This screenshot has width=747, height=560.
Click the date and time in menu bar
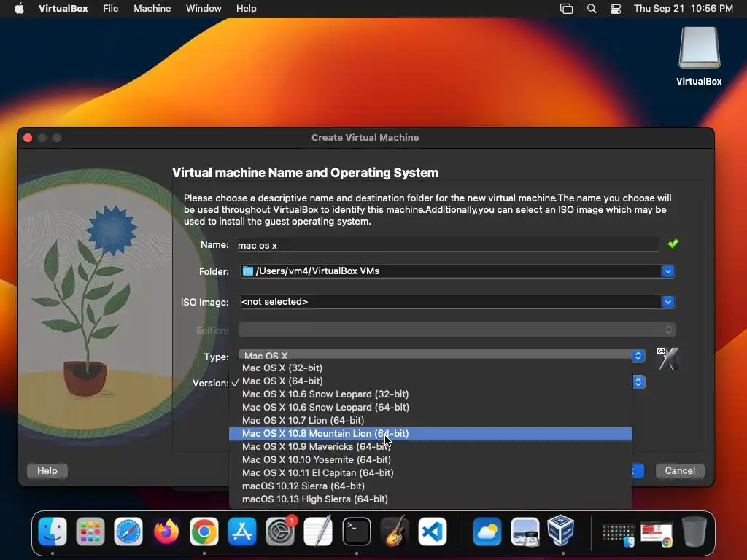coord(683,8)
